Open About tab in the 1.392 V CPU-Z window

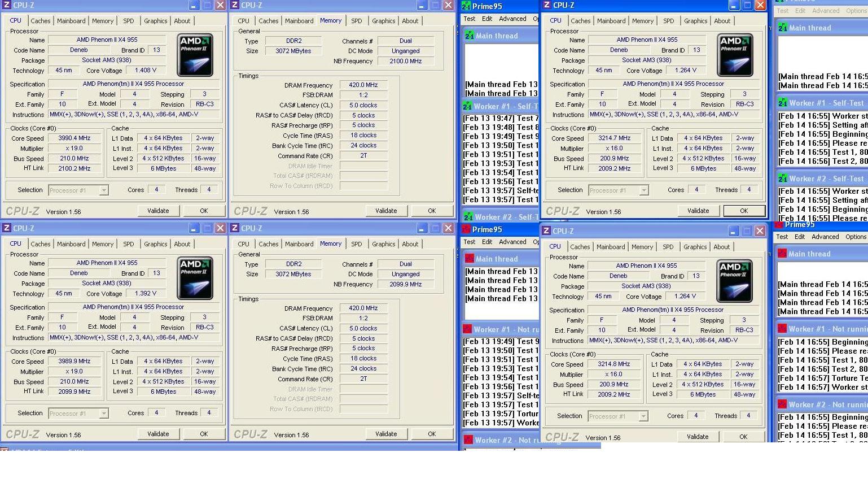click(182, 244)
